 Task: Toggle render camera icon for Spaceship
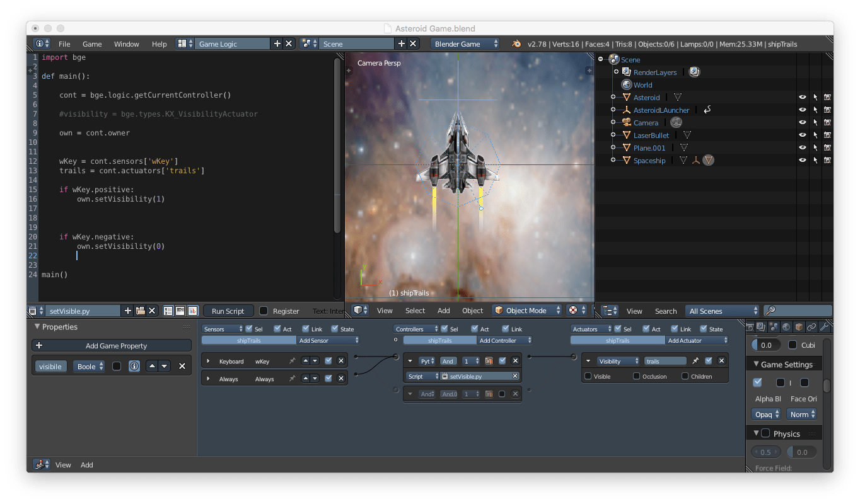click(x=827, y=161)
